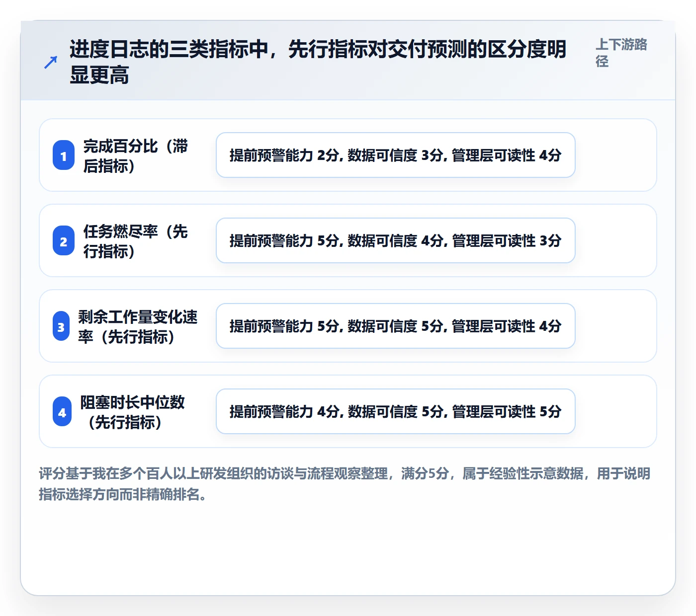696x616 pixels.
Task: Click the score box starting 提前预警能力 2分
Action: click(396, 155)
